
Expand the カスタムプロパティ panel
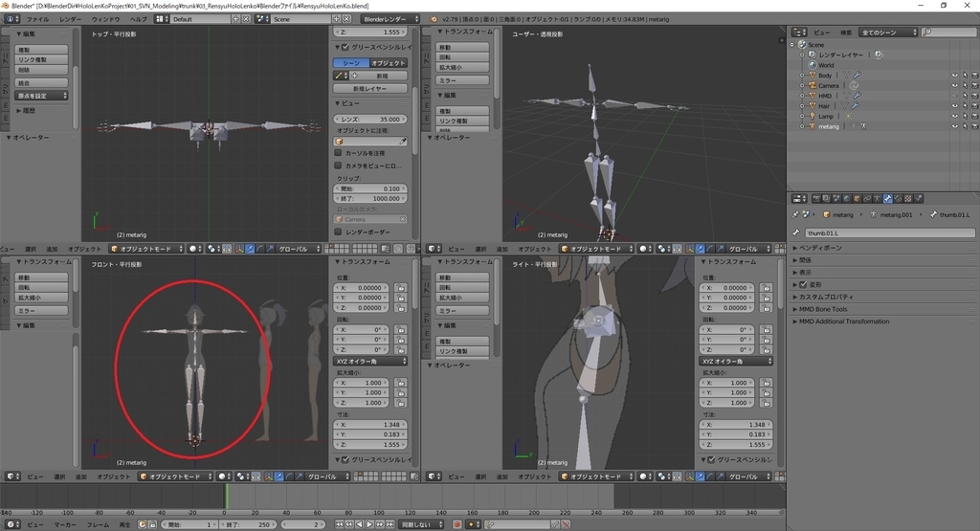point(825,297)
